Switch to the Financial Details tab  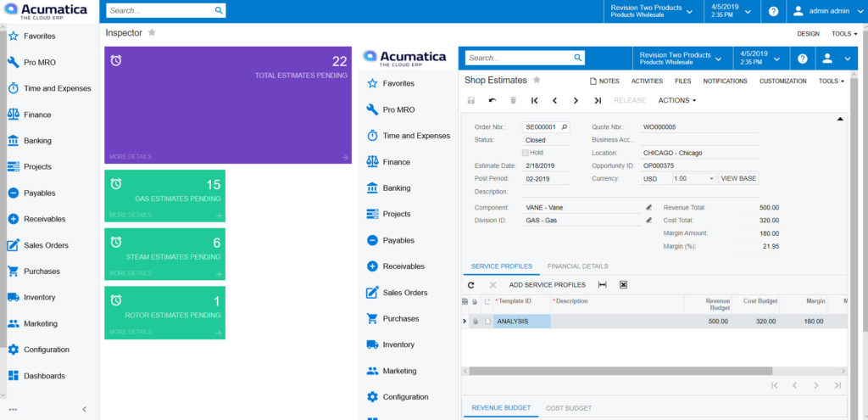[x=577, y=266]
